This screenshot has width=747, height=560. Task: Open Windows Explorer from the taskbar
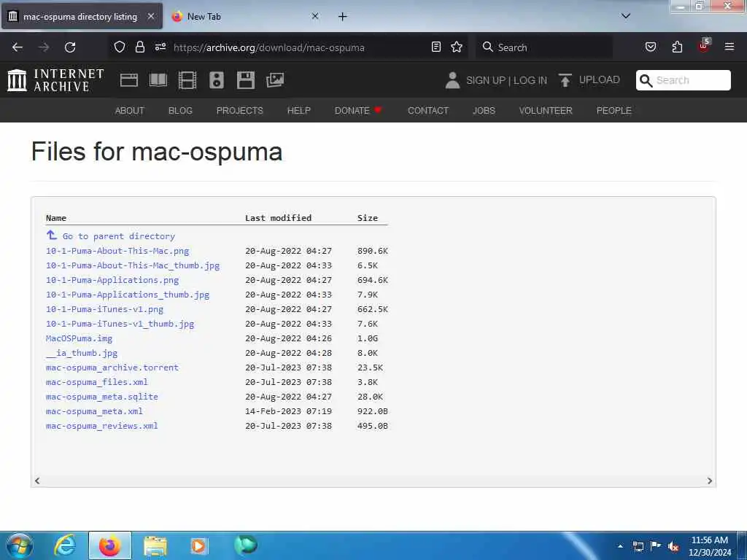[155, 546]
